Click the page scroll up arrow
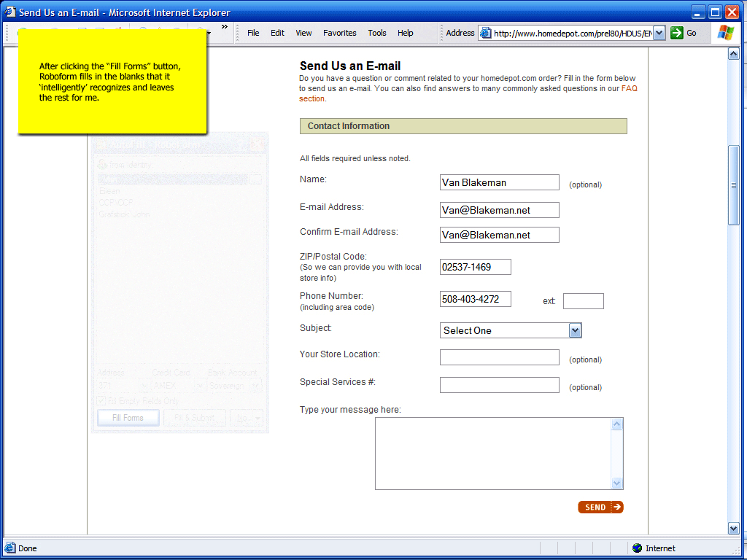Image resolution: width=747 pixels, height=560 pixels. pos(733,54)
